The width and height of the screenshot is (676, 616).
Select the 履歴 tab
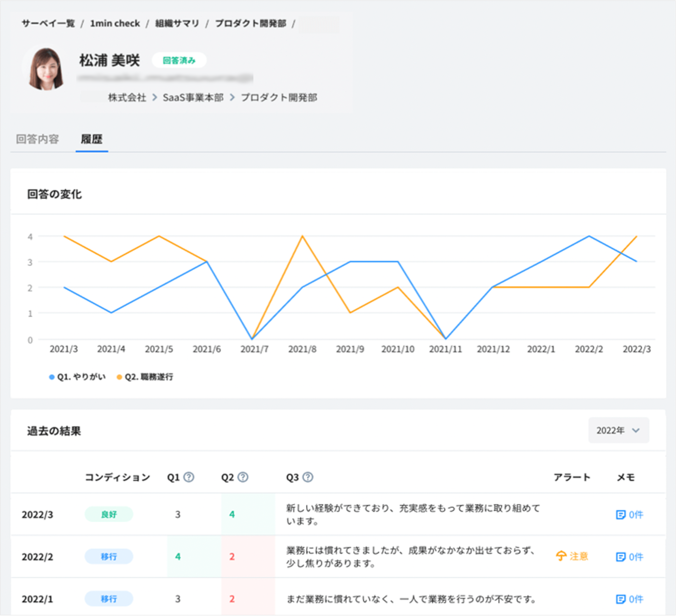(92, 139)
